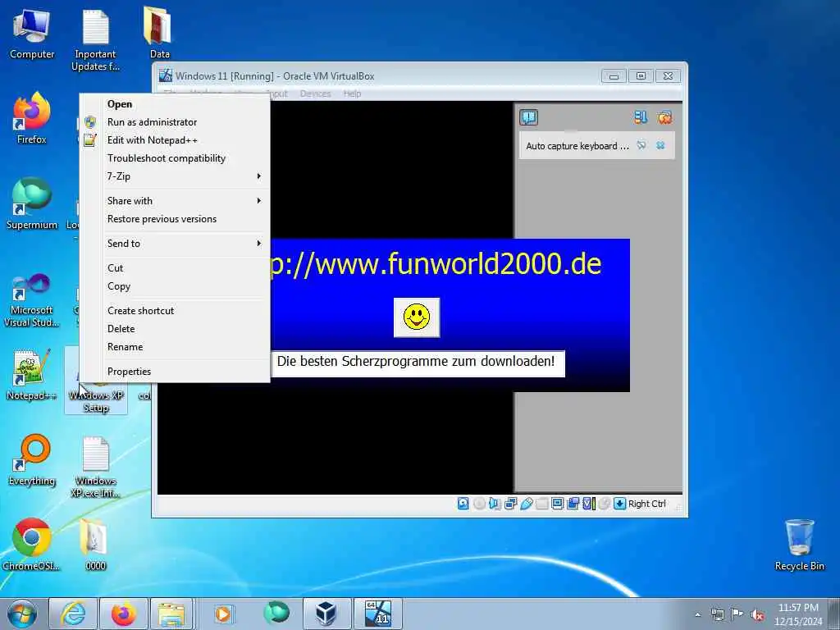Open the USB devices indicator in VirtualBox

[x=526, y=504]
